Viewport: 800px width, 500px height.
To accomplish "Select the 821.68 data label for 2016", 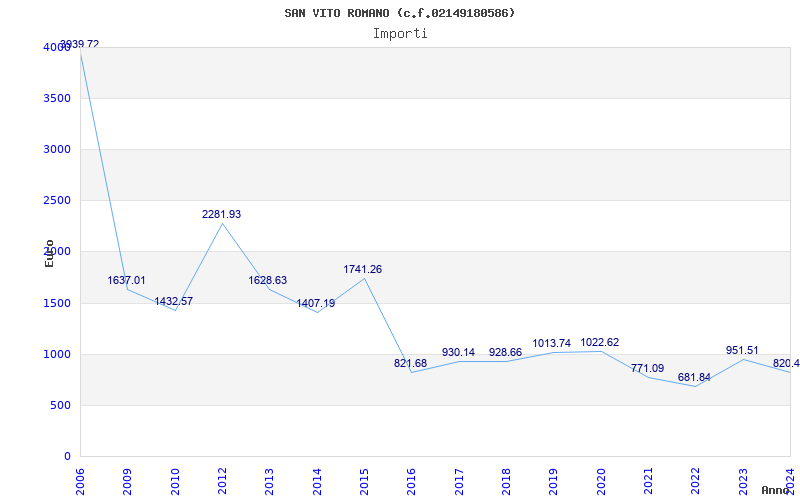I will coord(410,364).
